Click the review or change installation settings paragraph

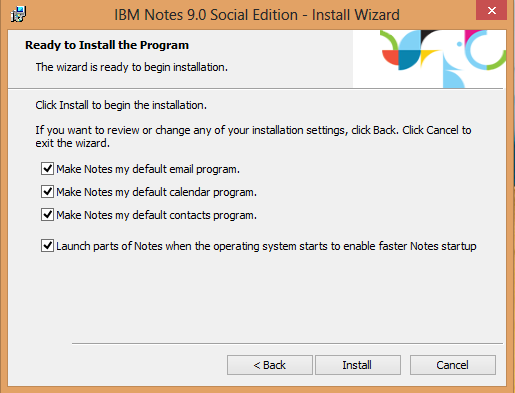[x=253, y=137]
